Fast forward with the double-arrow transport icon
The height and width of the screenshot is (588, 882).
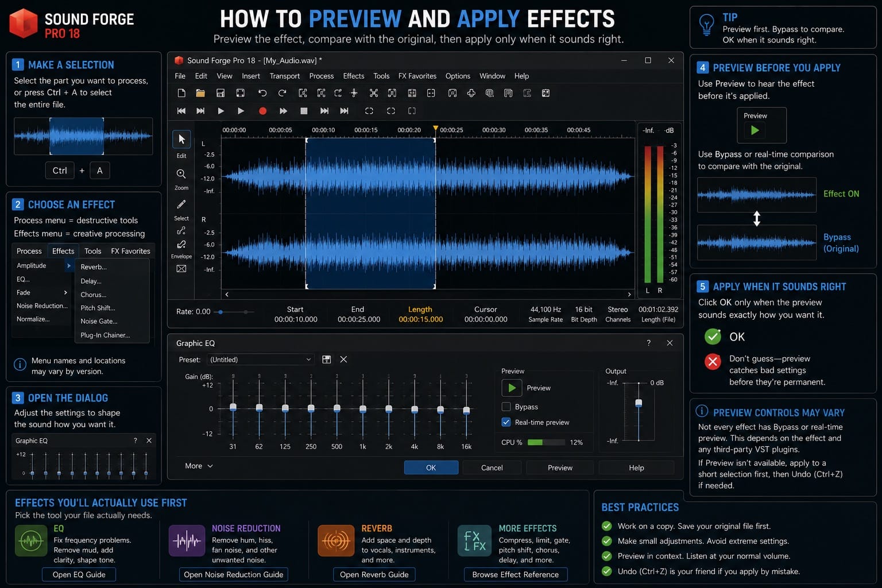coord(283,111)
